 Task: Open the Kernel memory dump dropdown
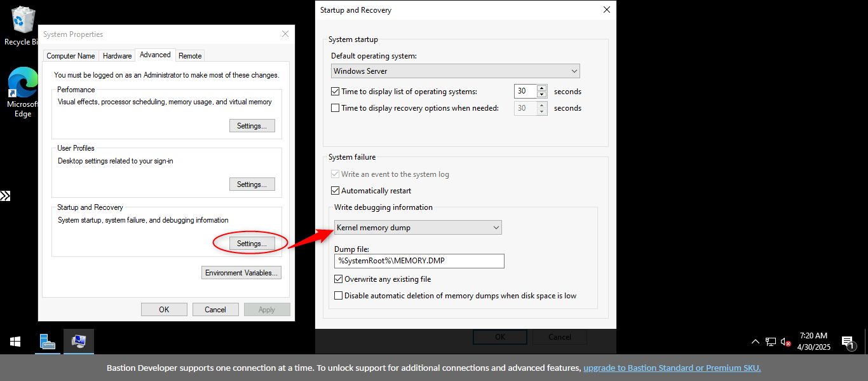click(417, 228)
